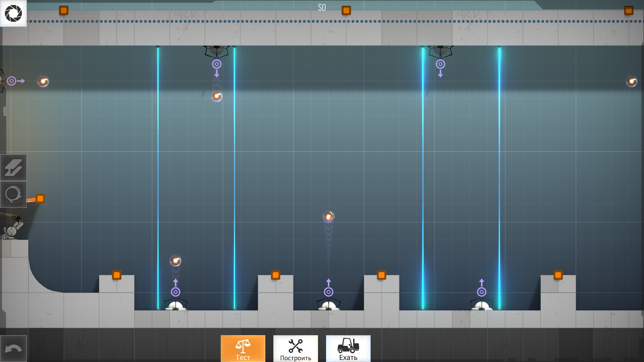Select anchor on fourth floor pillar

pyautogui.click(x=558, y=275)
